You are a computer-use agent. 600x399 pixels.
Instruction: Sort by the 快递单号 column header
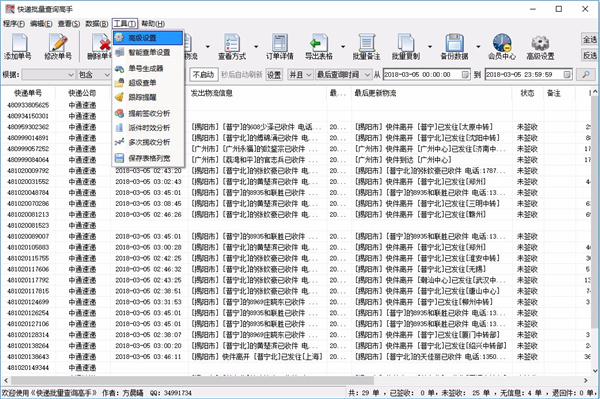click(x=28, y=93)
